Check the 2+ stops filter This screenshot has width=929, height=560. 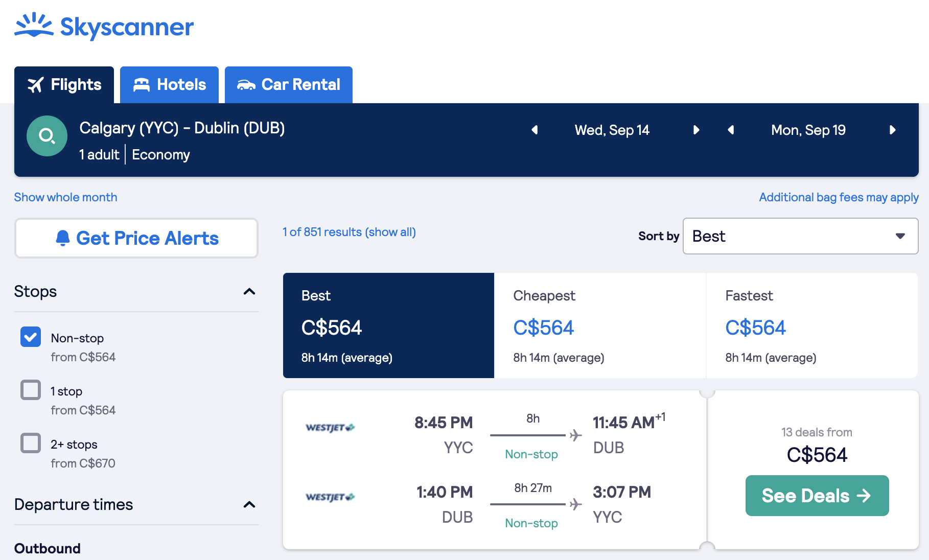(31, 443)
